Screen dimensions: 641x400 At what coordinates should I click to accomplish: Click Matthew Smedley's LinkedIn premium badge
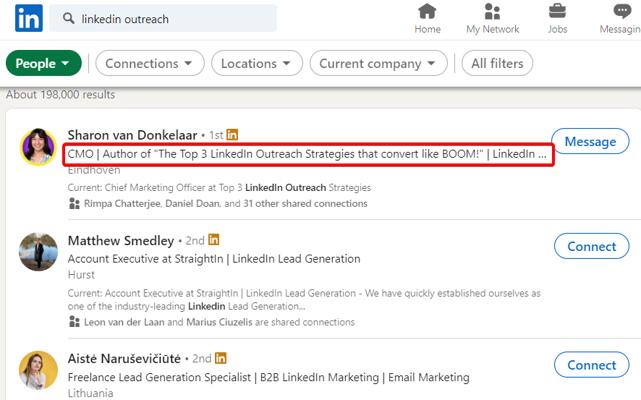[x=214, y=240]
